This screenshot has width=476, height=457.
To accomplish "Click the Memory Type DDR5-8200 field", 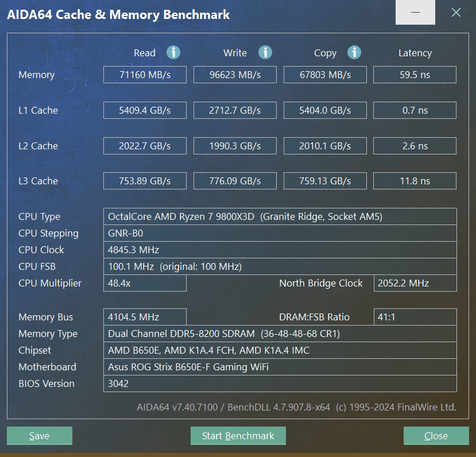I will tap(280, 334).
